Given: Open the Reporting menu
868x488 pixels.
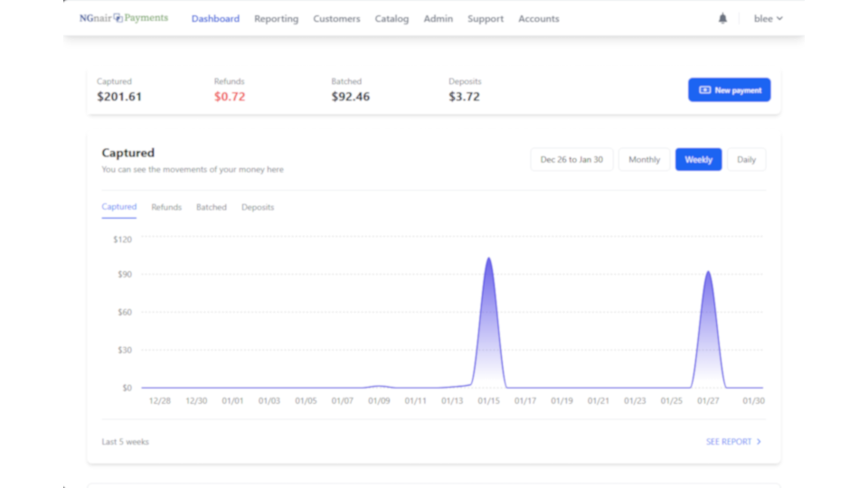Looking at the screenshot, I should click(277, 19).
